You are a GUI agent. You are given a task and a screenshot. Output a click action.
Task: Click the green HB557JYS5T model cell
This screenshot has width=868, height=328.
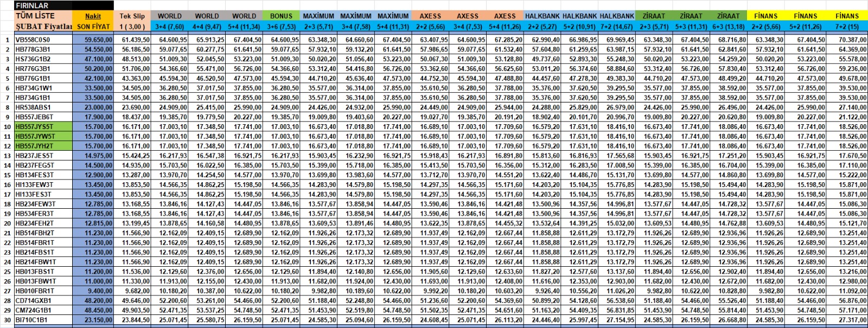[x=43, y=127]
